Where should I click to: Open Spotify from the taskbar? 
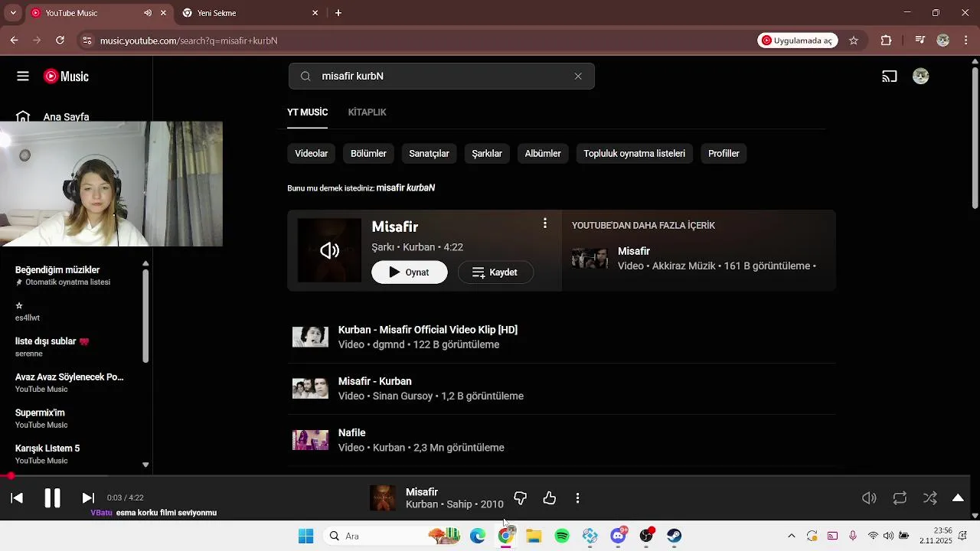(x=562, y=536)
